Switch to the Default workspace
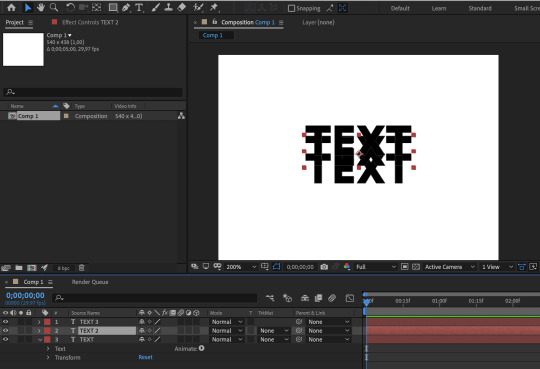This screenshot has width=540, height=369. click(400, 8)
